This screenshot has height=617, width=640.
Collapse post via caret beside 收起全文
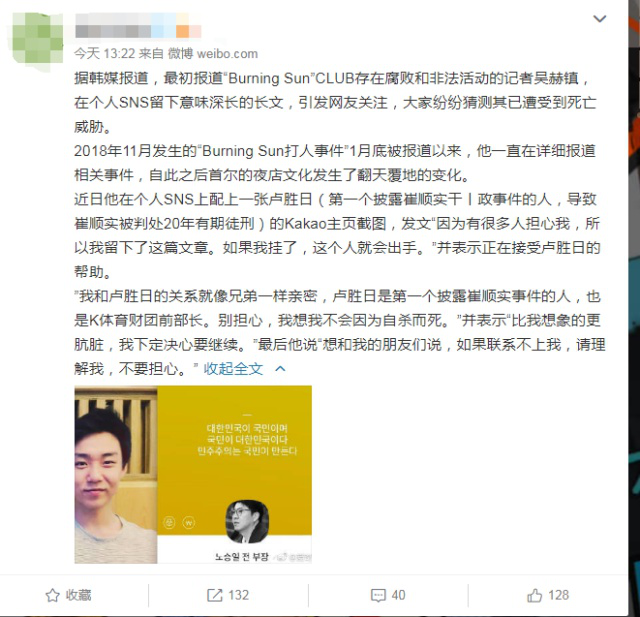click(x=280, y=369)
